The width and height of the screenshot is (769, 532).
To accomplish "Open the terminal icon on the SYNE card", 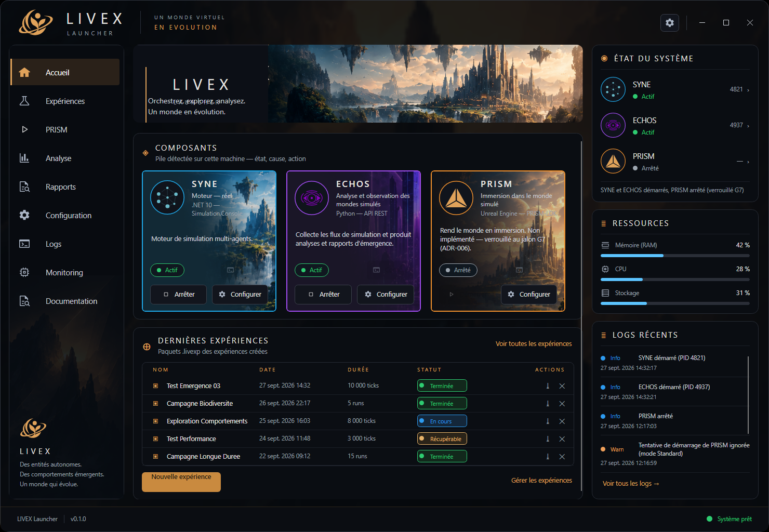I will tap(230, 270).
